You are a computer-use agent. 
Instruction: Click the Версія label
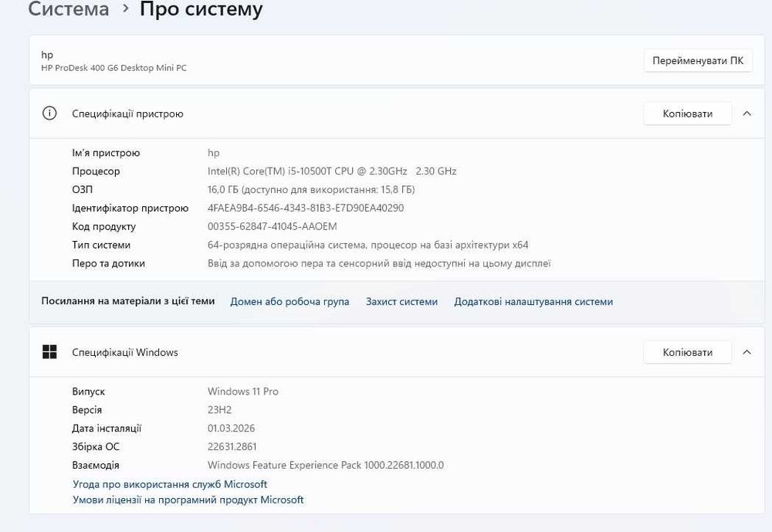pos(86,410)
